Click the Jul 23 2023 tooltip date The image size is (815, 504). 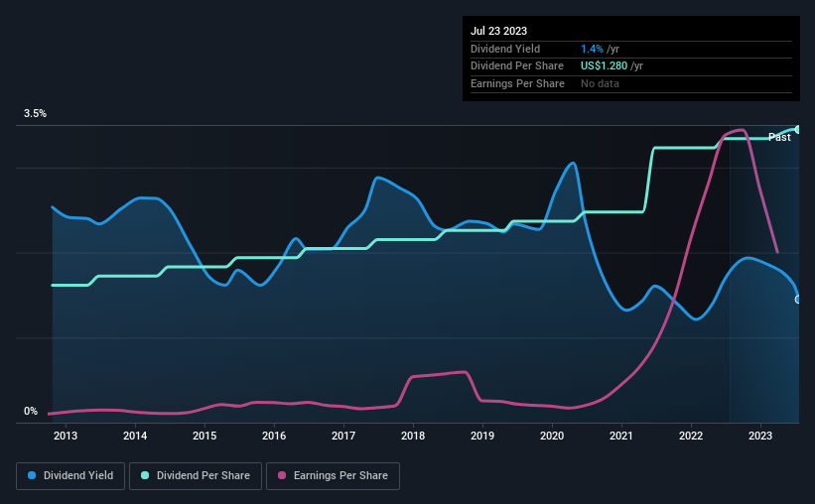pyautogui.click(x=498, y=31)
